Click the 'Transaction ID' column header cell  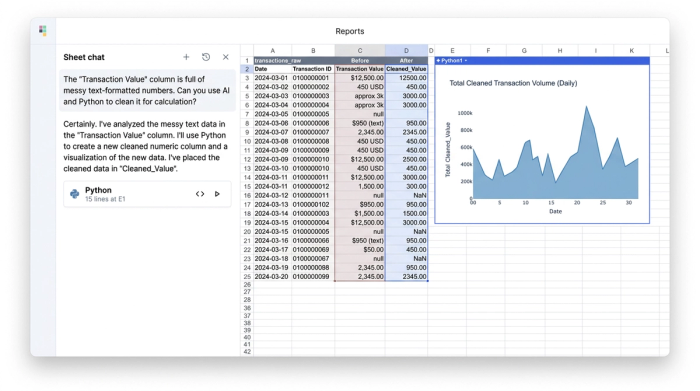313,69
